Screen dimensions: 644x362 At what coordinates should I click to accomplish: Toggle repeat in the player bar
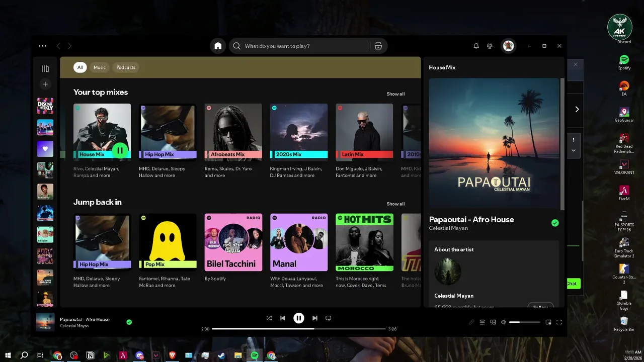[329, 318]
